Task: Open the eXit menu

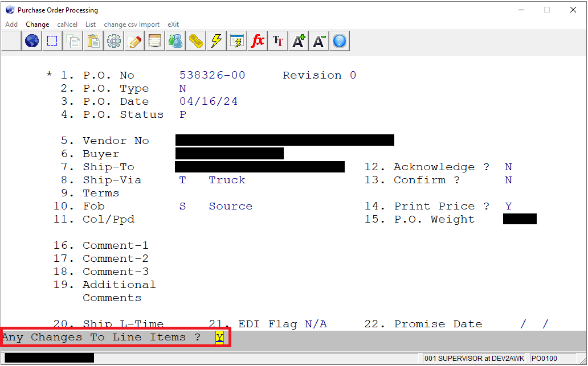Action: pos(173,24)
